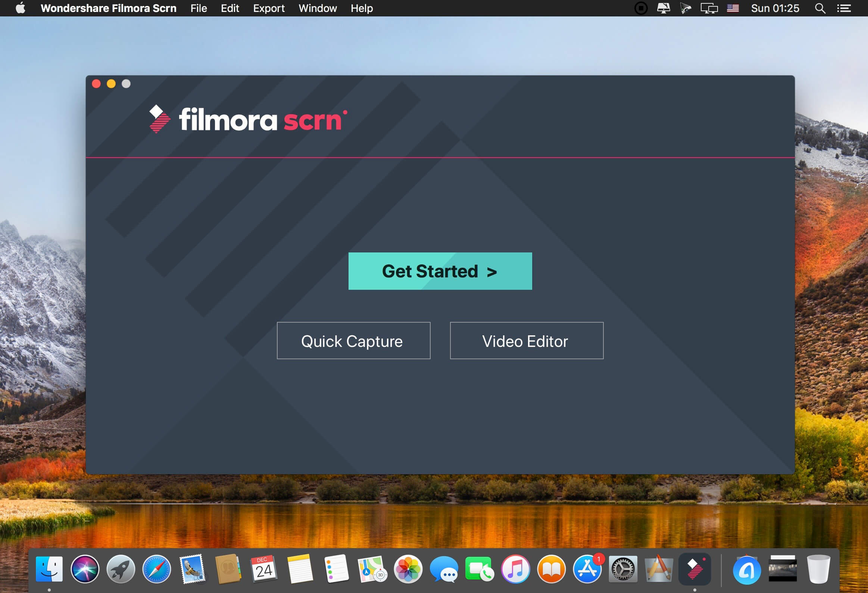This screenshot has width=868, height=593.
Task: Open Reminders from the Dock
Action: point(336,569)
